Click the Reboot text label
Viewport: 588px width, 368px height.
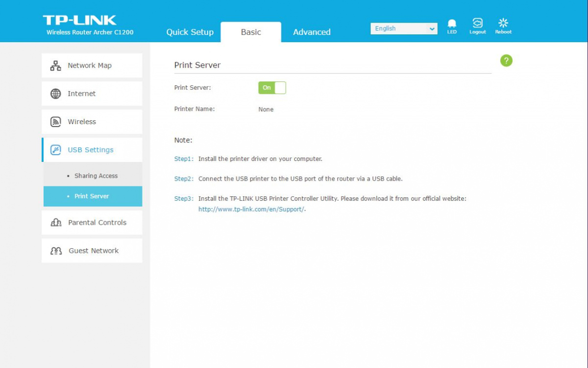pyautogui.click(x=503, y=32)
